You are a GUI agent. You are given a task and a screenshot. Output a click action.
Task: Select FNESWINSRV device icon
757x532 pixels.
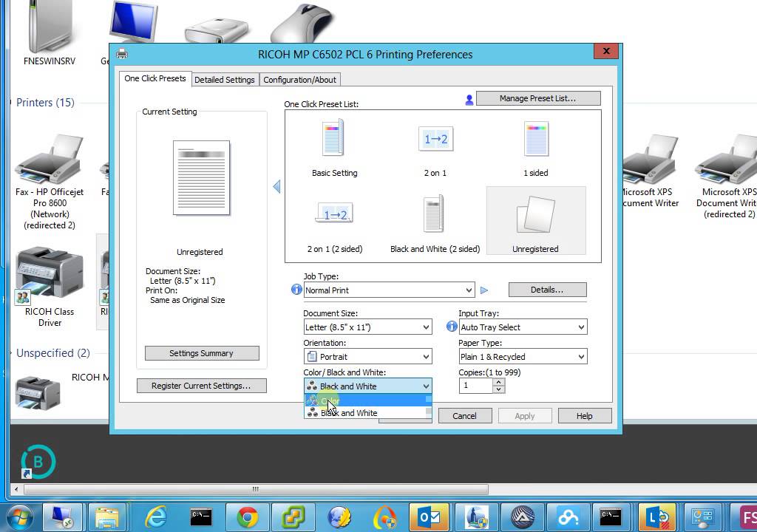tap(50, 33)
